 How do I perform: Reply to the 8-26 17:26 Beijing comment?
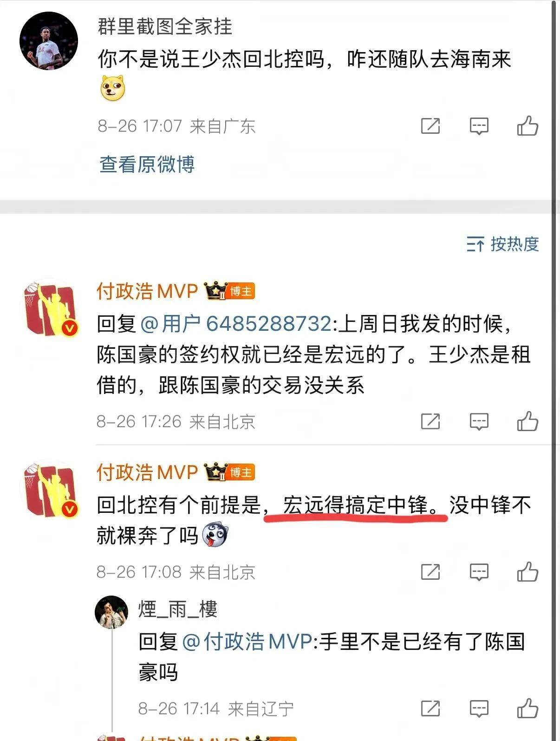point(479,421)
